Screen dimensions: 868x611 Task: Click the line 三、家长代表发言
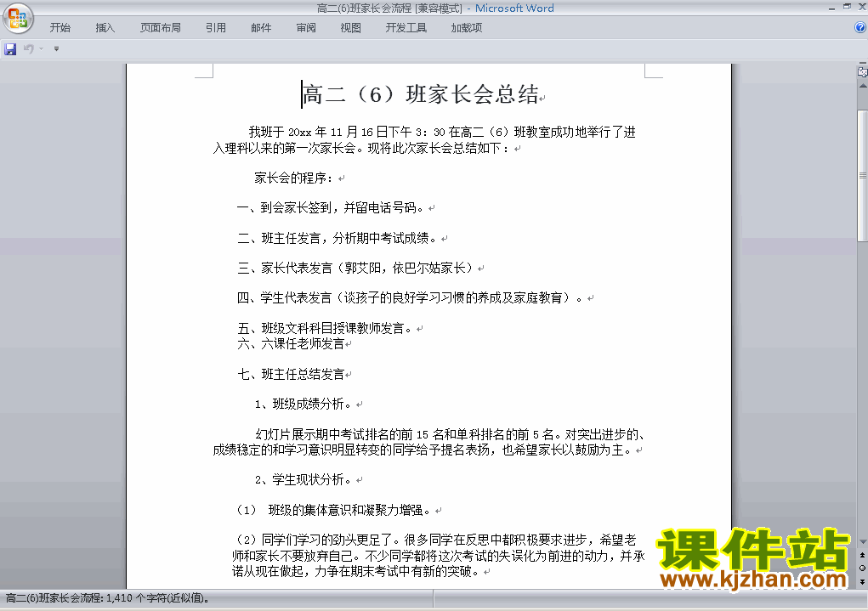(355, 269)
